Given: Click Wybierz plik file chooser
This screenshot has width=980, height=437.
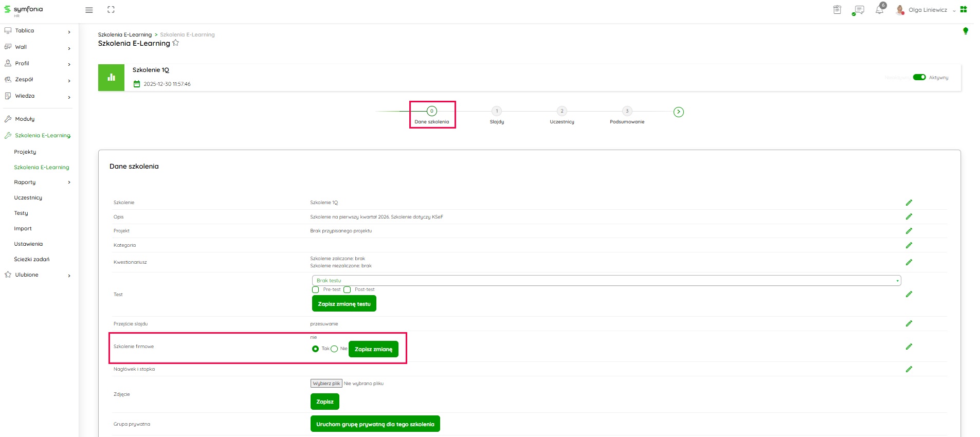Looking at the screenshot, I should click(326, 384).
